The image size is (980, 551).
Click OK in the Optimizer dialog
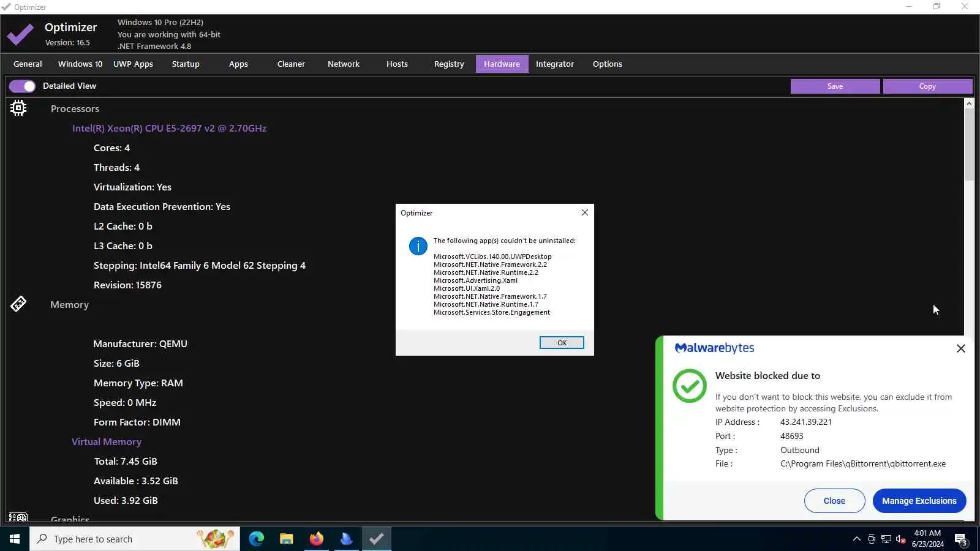click(x=562, y=343)
